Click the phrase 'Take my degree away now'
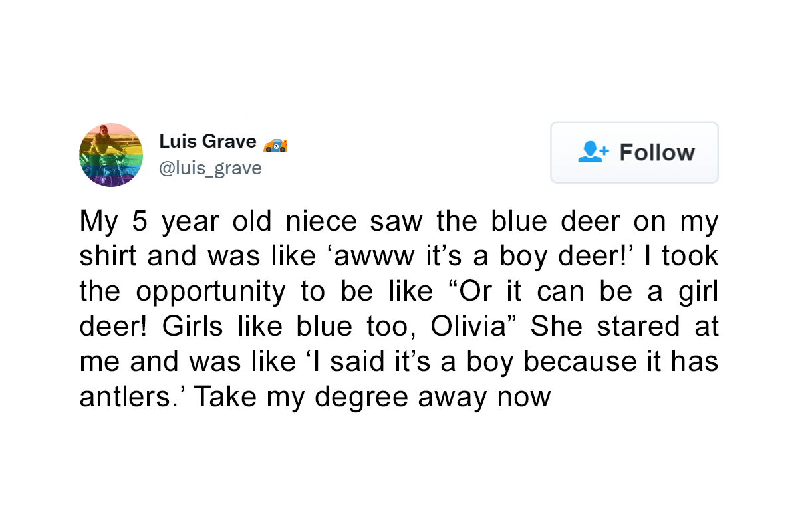Image resolution: width=798 pixels, height=532 pixels. 372,398
